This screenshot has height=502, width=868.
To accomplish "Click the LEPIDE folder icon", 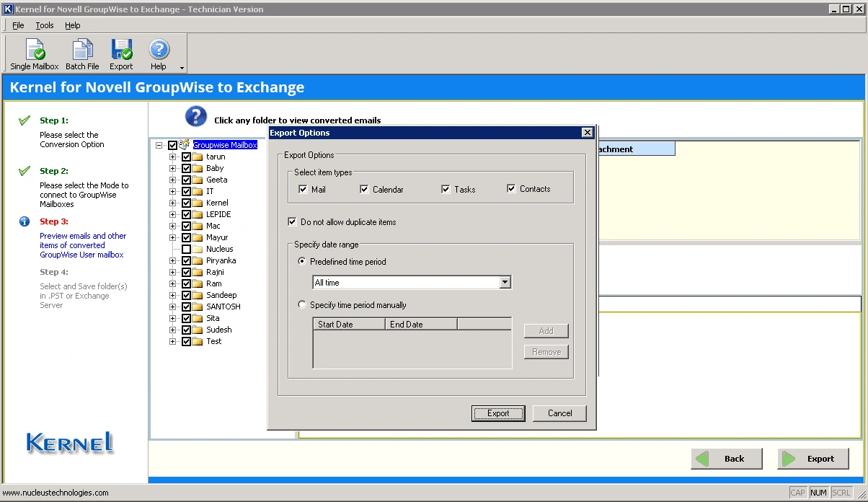I will coord(198,214).
